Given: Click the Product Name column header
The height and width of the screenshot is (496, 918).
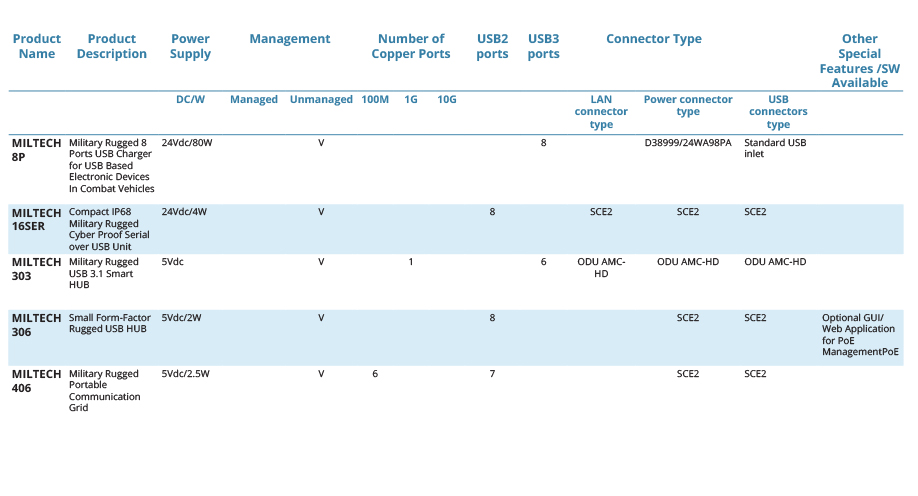Looking at the screenshot, I should click(x=36, y=46).
